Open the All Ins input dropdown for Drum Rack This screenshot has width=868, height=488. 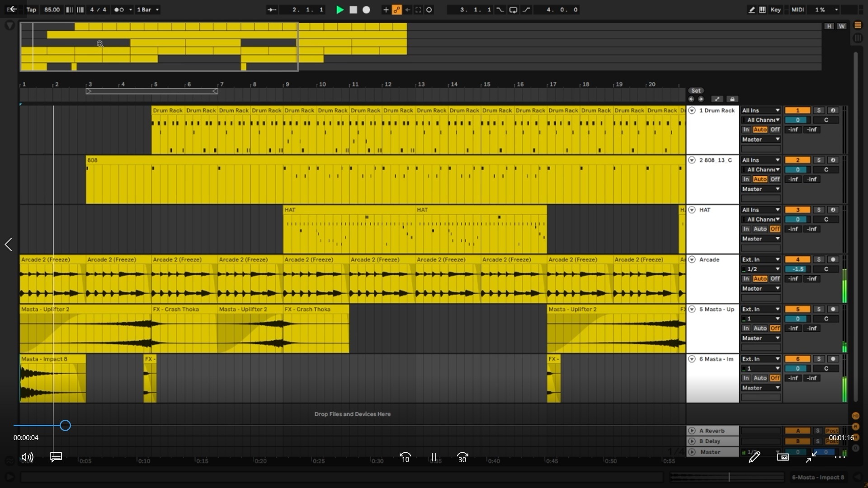coord(761,110)
